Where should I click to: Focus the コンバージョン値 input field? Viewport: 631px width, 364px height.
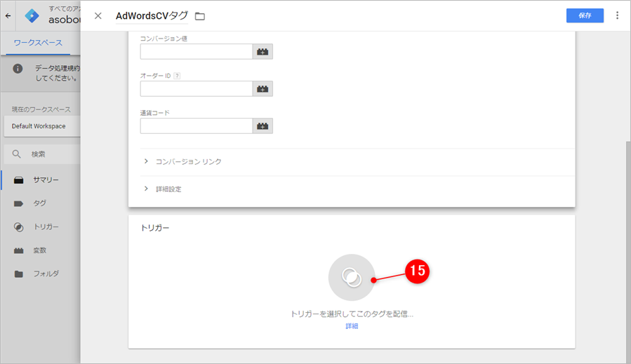197,51
